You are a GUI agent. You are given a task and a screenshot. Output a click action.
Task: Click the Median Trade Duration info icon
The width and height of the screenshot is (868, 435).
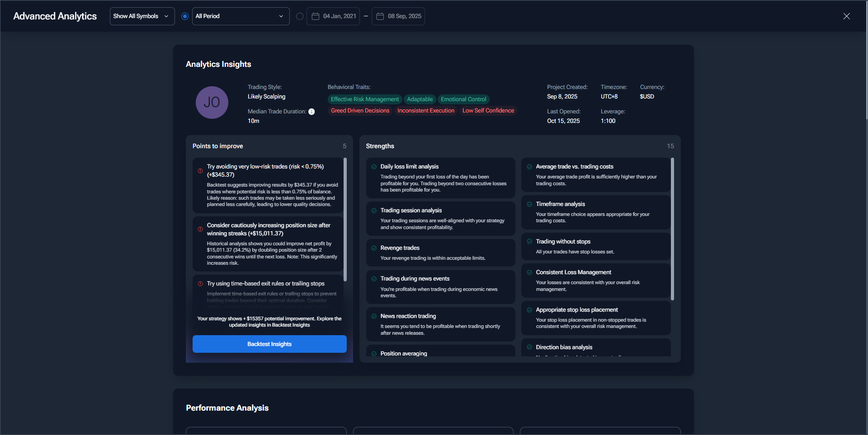(311, 112)
